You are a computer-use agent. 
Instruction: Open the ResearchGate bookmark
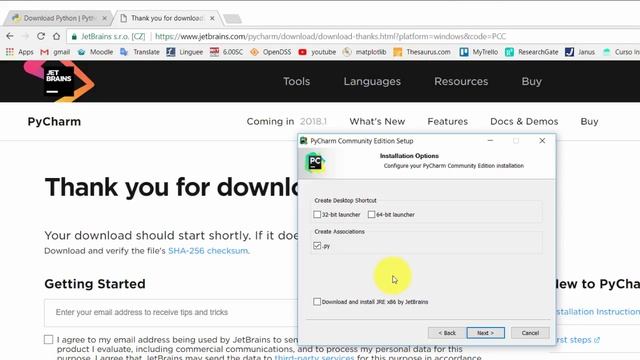click(532, 52)
